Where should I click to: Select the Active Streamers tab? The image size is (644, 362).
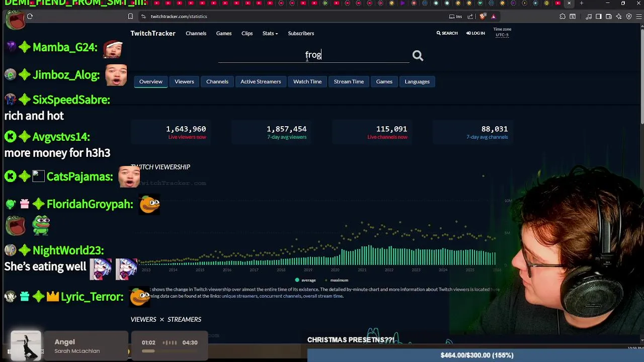click(x=261, y=81)
